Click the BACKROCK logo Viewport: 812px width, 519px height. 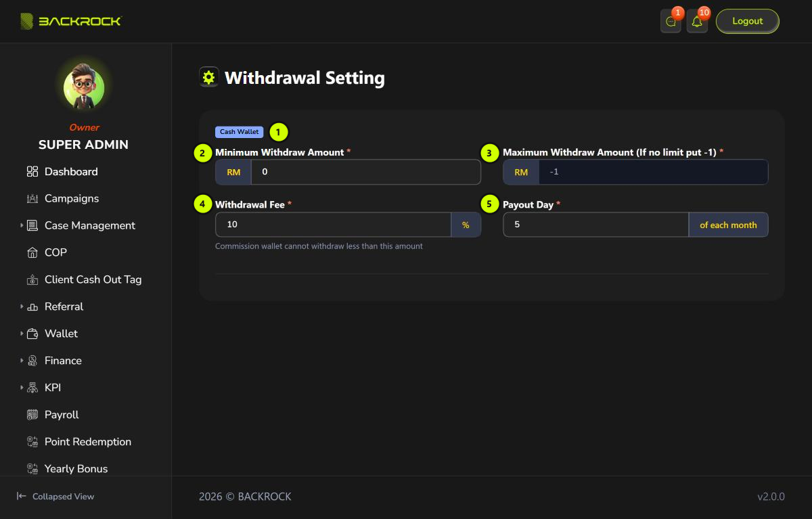pos(70,21)
